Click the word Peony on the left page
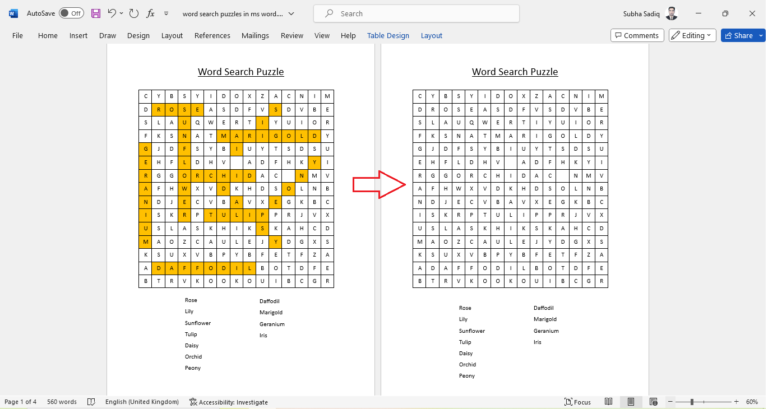 [x=192, y=368]
